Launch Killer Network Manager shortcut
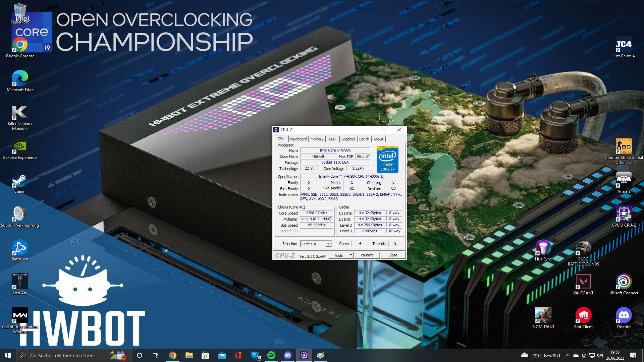This screenshot has height=362, width=644. pos(20,117)
